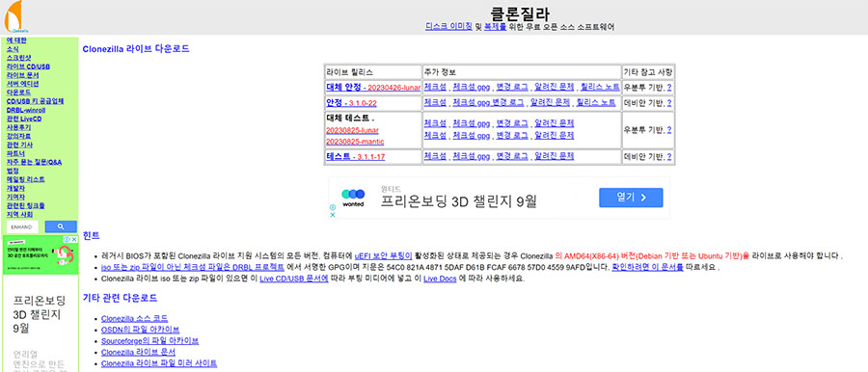Click the sidebar ad info icon
The height and width of the screenshot is (372, 868).
[68, 239]
